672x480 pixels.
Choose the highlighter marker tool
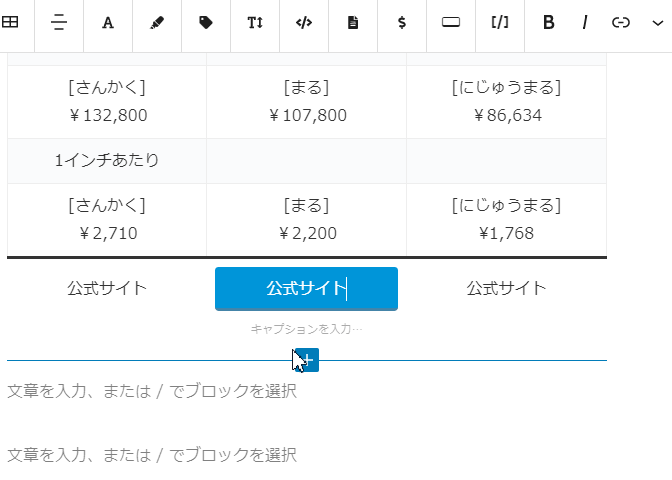(x=157, y=22)
